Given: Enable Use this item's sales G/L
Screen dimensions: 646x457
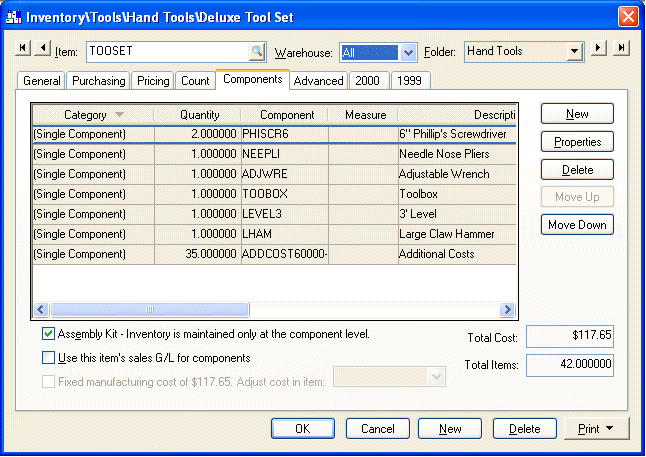Looking at the screenshot, I should click(49, 357).
